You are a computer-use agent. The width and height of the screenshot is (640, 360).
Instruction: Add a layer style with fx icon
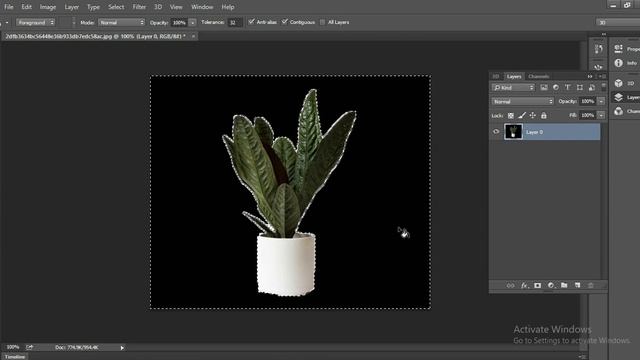pos(524,286)
